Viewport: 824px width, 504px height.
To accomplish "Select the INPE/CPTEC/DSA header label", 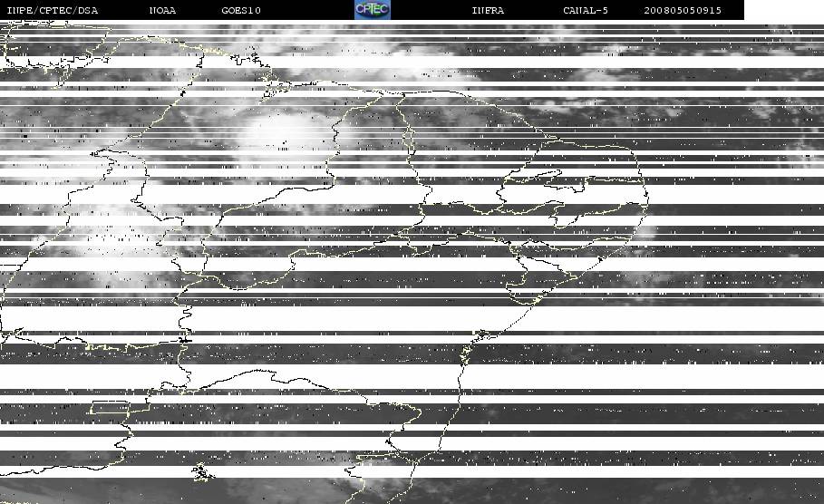I will tap(52, 10).
